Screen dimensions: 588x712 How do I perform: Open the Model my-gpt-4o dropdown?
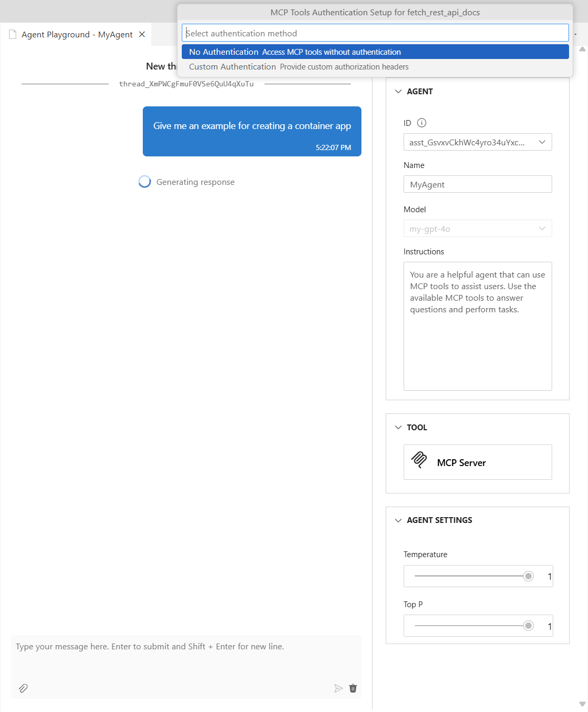tap(542, 229)
